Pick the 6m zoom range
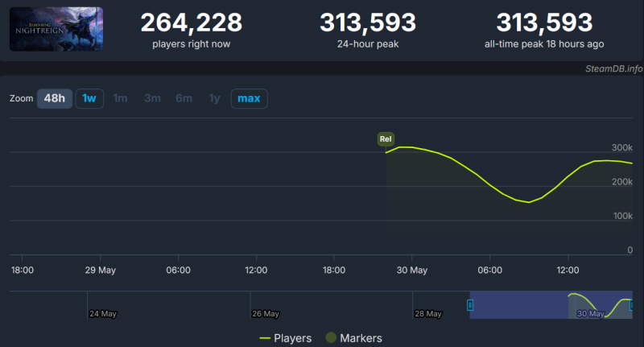Screen dimensions: 644x347 (184, 98)
